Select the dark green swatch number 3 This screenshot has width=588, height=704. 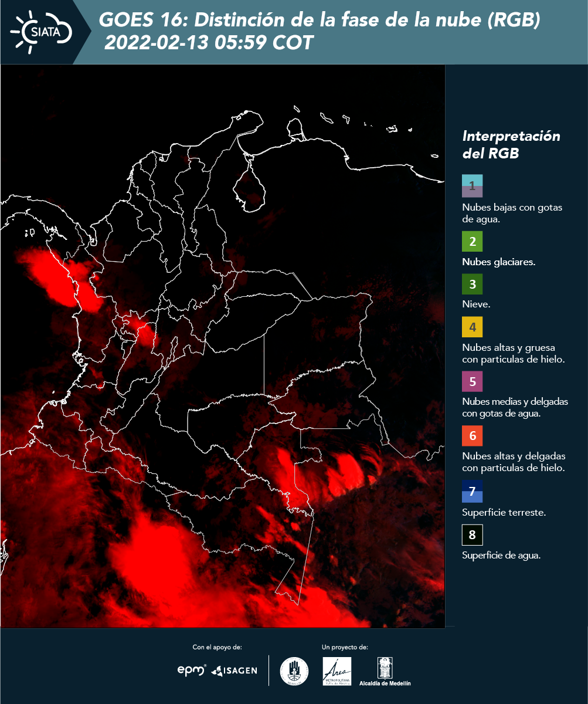[x=472, y=284]
